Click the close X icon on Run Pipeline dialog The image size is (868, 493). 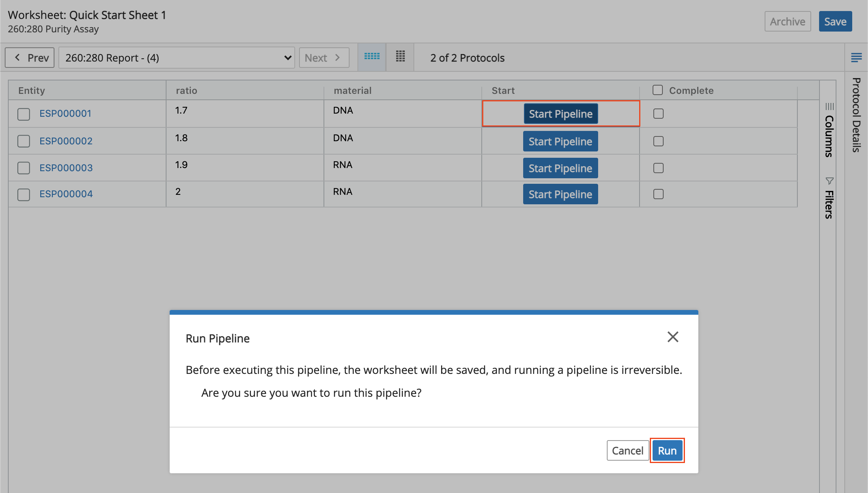coord(673,337)
